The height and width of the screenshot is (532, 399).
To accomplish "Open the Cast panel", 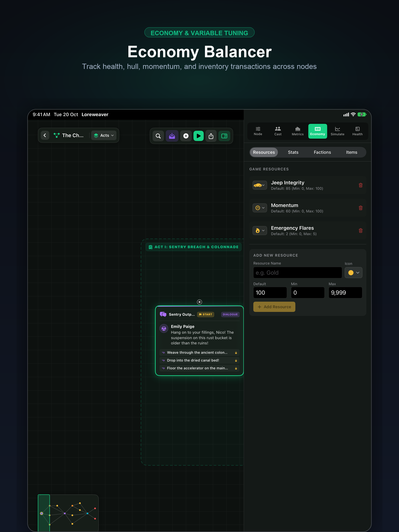I will tap(278, 131).
